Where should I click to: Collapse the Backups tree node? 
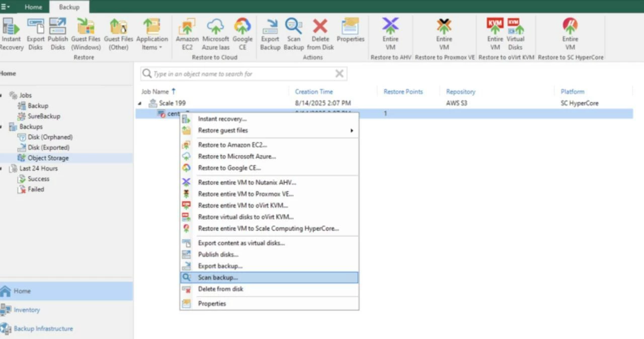tap(2, 126)
